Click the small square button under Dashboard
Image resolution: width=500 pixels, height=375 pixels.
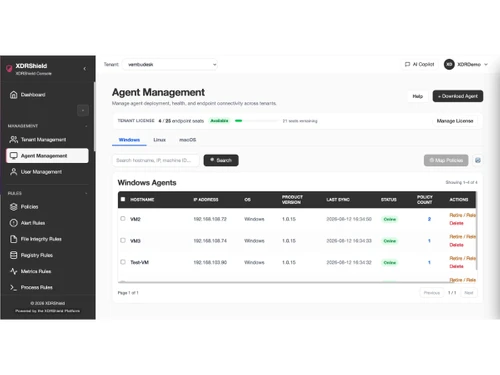click(x=83, y=110)
